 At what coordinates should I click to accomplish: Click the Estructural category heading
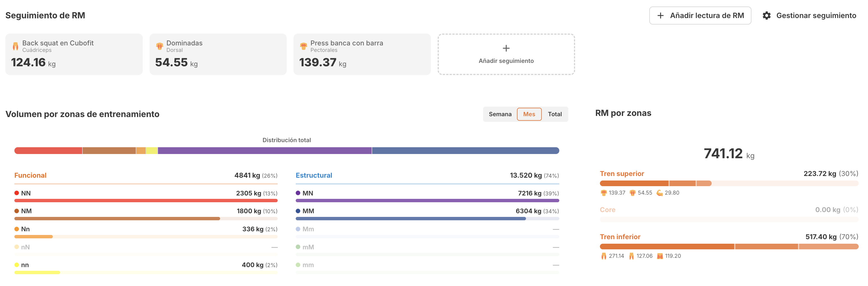pyautogui.click(x=314, y=175)
